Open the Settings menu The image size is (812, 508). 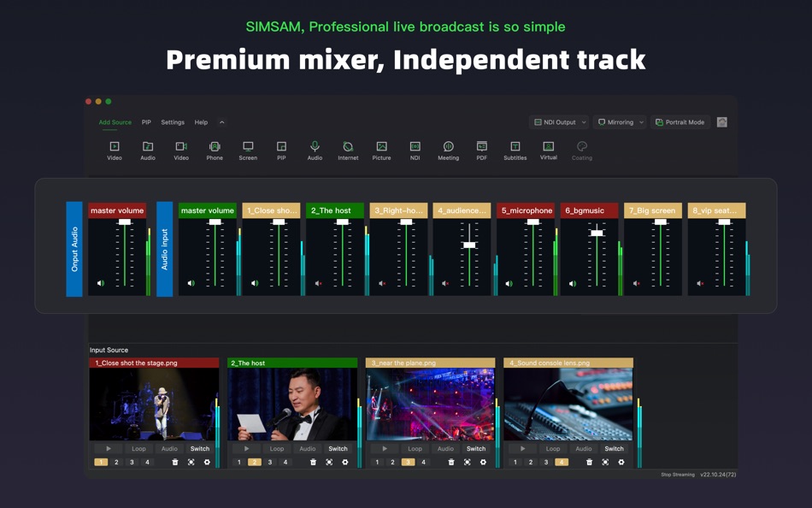point(173,122)
